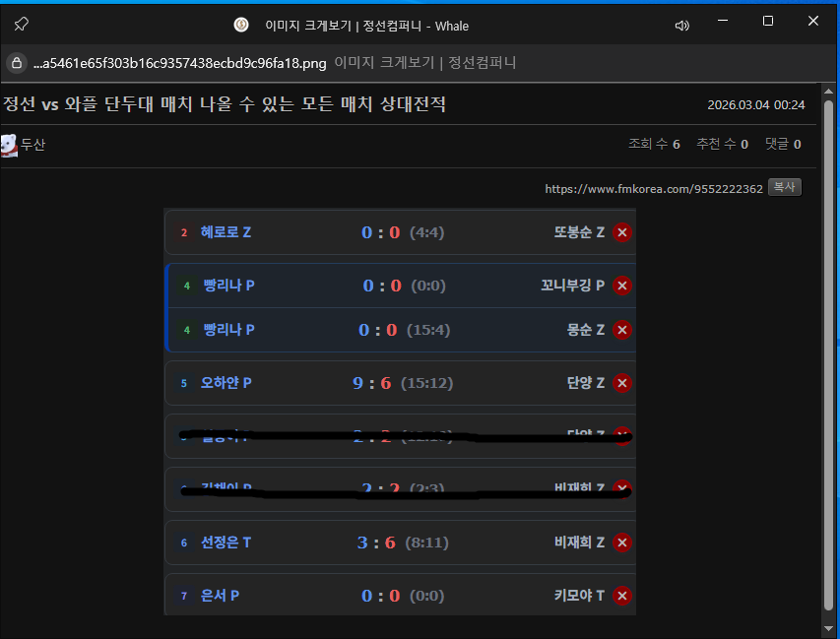
Task: Remove the 헤로로 Z vs 또봉순 Z match
Action: coord(621,232)
